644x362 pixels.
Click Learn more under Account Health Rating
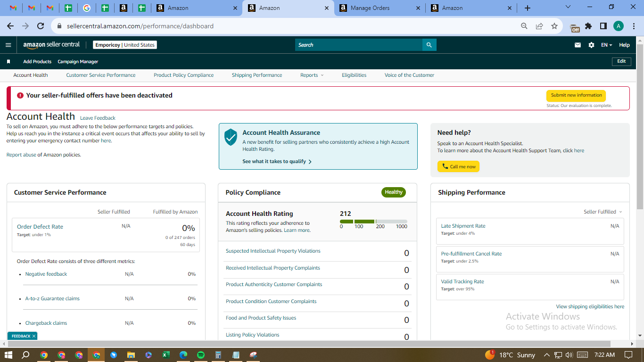coord(297,230)
